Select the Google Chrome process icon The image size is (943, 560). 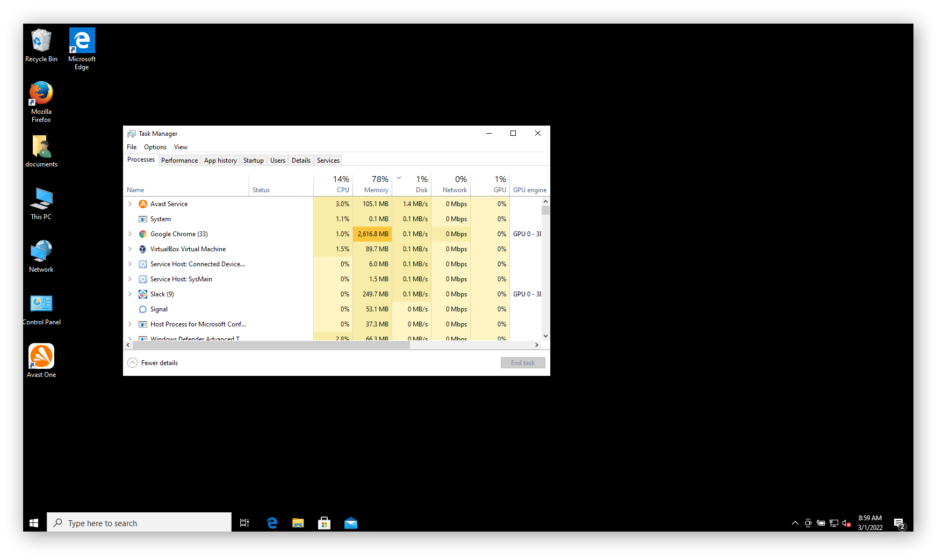pos(143,234)
